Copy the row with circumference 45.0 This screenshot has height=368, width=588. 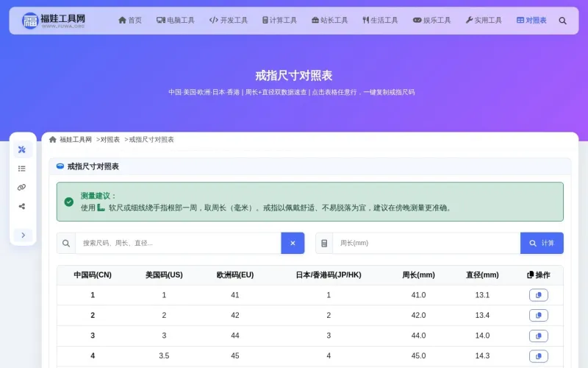tap(539, 356)
